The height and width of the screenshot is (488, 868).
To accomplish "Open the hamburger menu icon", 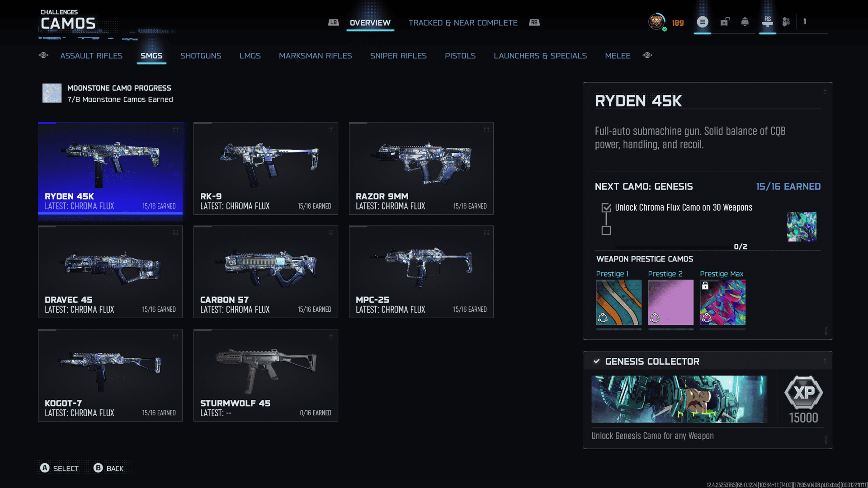I will point(702,22).
